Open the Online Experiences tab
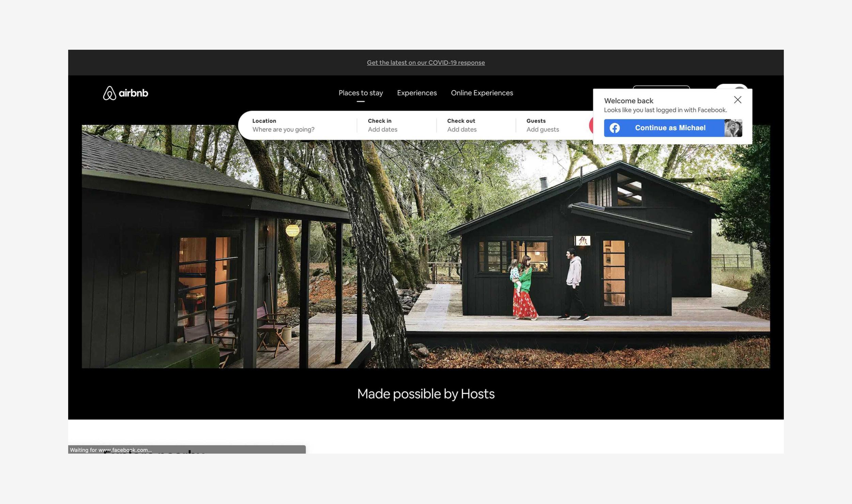 click(x=482, y=93)
